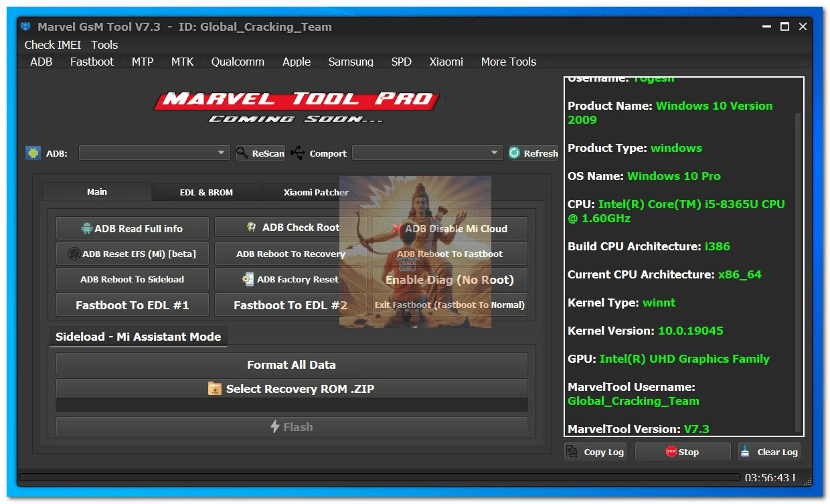Viewport: 830px width, 504px height.
Task: Click ADB Check Root button
Action: pos(290,228)
